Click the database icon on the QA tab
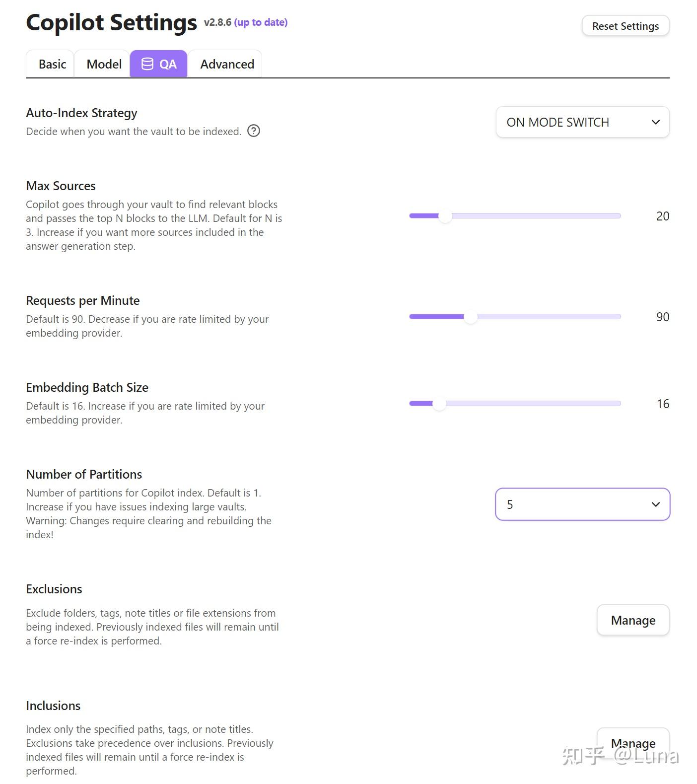This screenshot has width=697, height=784. click(147, 64)
